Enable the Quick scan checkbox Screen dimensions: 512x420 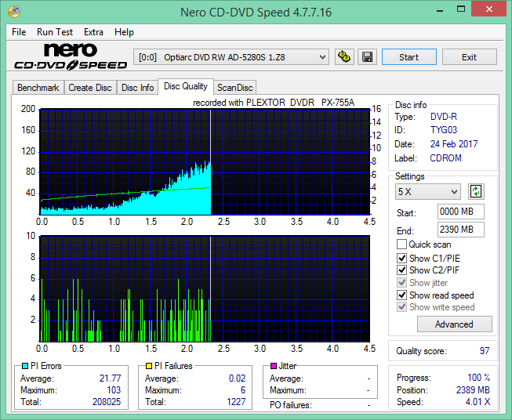click(401, 244)
